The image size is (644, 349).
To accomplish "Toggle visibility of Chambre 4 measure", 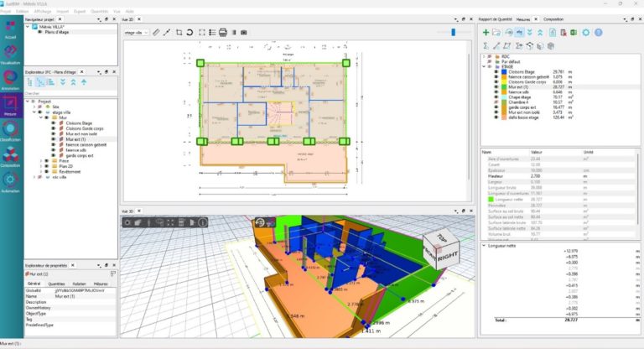I will [x=496, y=102].
